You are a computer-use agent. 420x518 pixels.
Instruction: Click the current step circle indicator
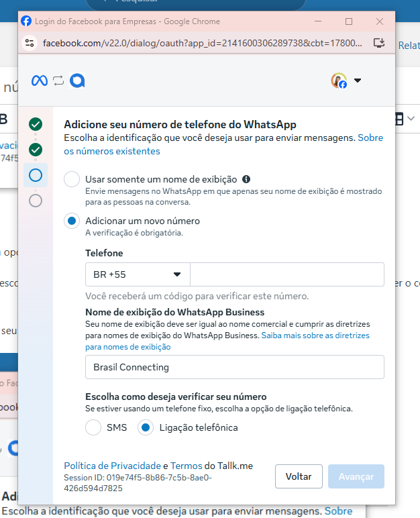tap(36, 175)
